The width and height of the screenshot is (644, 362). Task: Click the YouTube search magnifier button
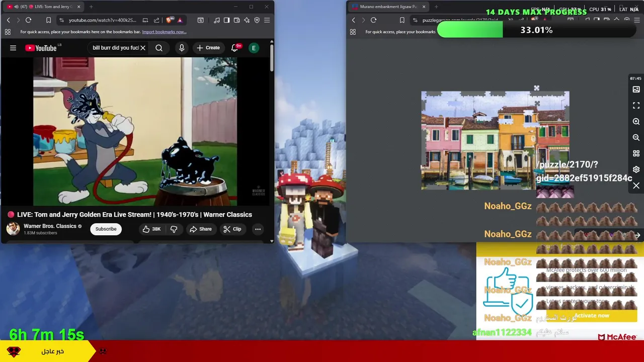point(159,48)
